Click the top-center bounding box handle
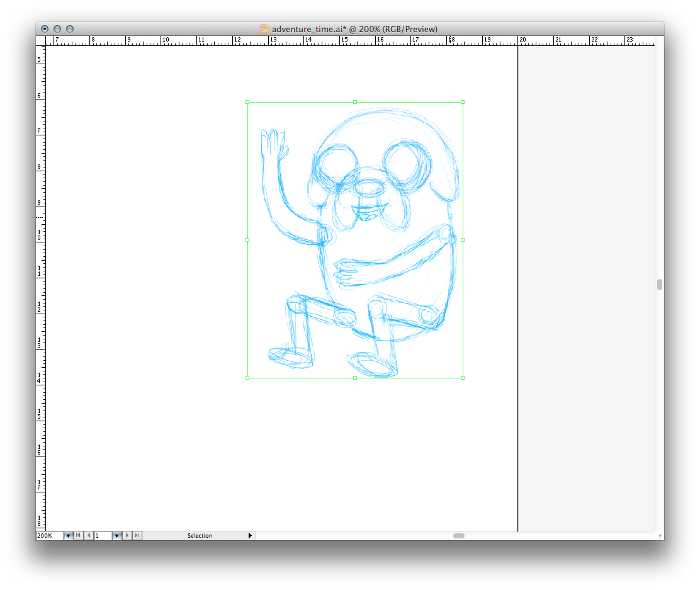700x590 pixels. [x=355, y=102]
